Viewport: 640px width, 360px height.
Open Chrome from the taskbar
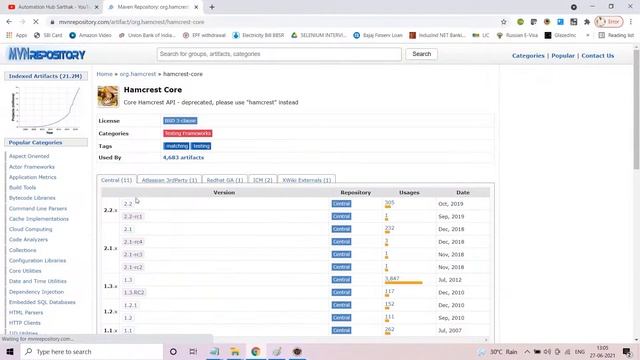(256, 351)
